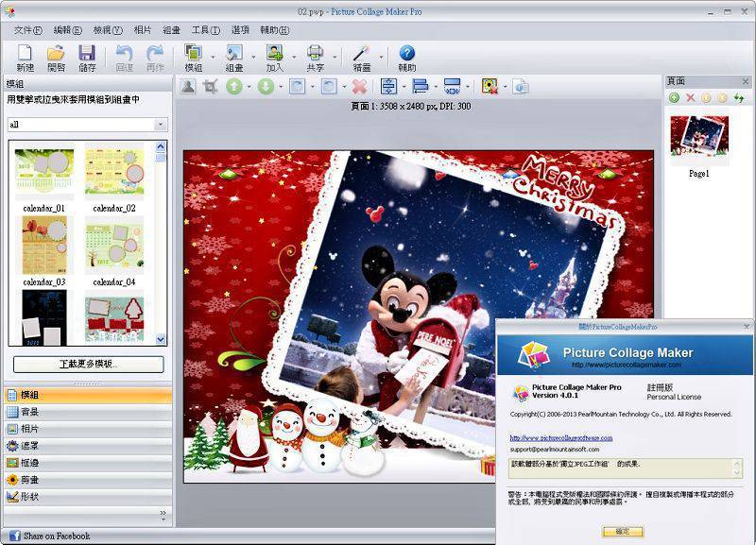Image resolution: width=756 pixels, height=545 pixels.
Task: Delete page with the red X in 頁面 panel
Action: [x=691, y=98]
